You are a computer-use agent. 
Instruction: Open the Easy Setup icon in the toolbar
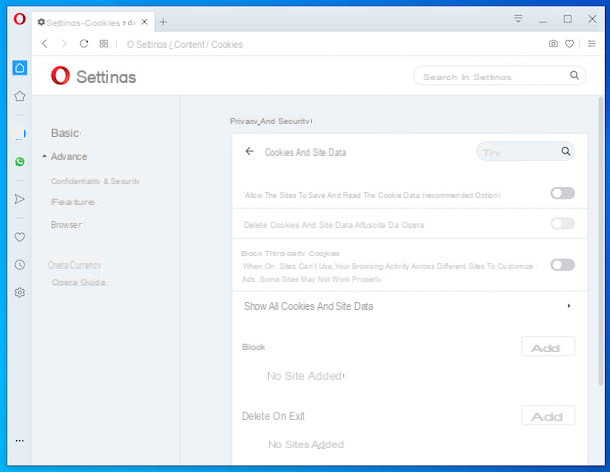(592, 44)
